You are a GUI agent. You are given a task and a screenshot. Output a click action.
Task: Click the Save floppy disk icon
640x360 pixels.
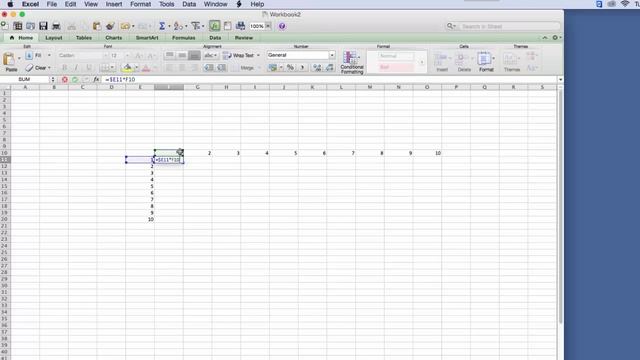point(43,26)
